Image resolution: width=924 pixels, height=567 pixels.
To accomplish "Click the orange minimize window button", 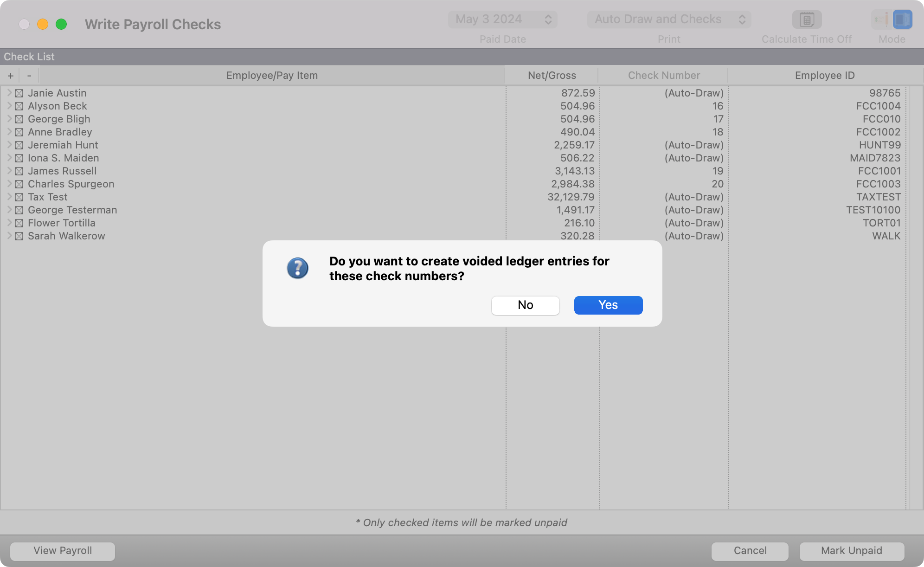I will tap(43, 24).
